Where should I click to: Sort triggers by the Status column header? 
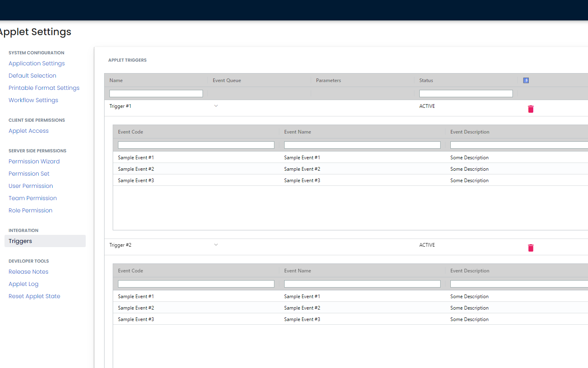click(x=426, y=80)
